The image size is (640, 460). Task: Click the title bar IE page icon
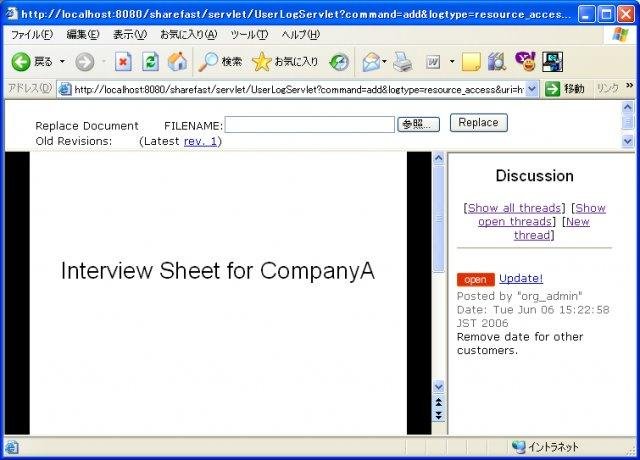click(x=12, y=14)
